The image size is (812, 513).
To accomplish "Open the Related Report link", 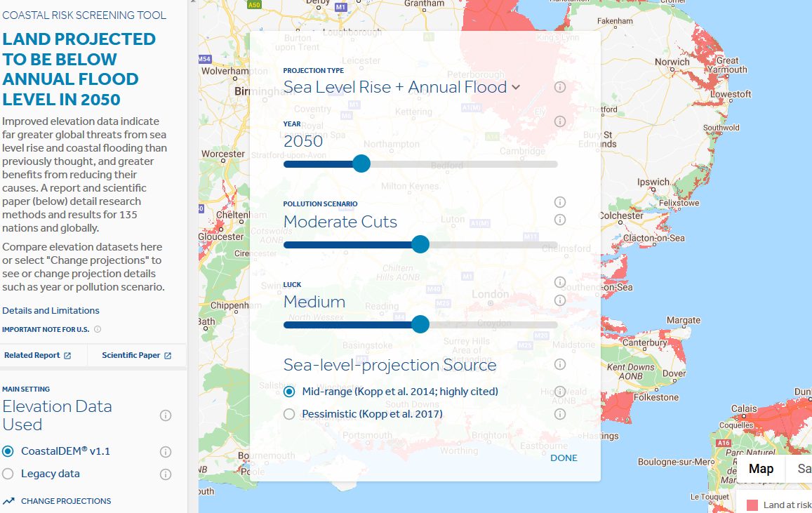I will click(x=37, y=355).
